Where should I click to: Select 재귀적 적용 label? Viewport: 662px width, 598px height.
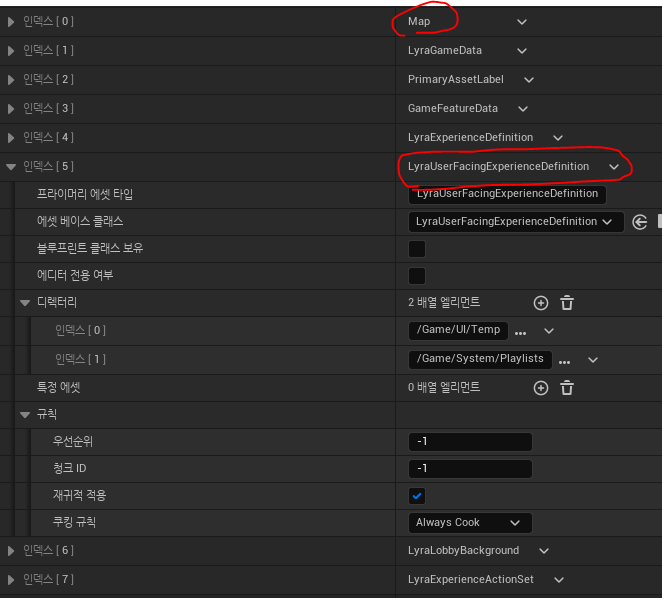79,495
